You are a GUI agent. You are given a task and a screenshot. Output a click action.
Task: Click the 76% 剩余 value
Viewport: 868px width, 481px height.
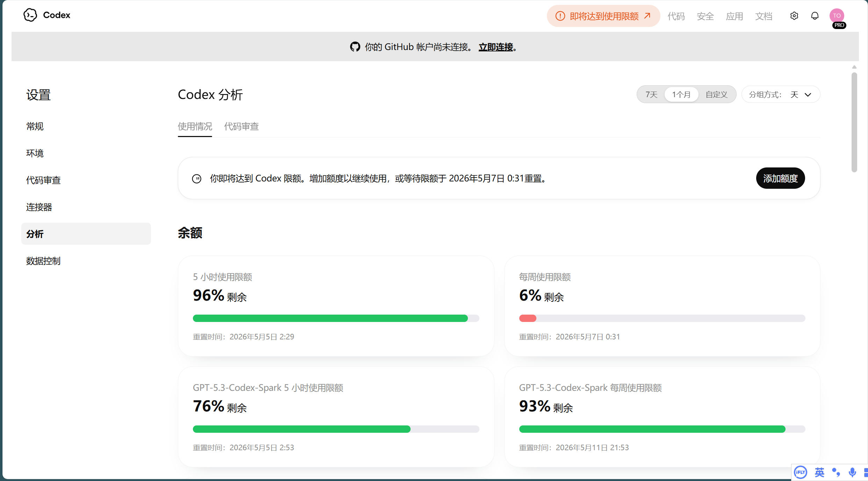pos(220,407)
